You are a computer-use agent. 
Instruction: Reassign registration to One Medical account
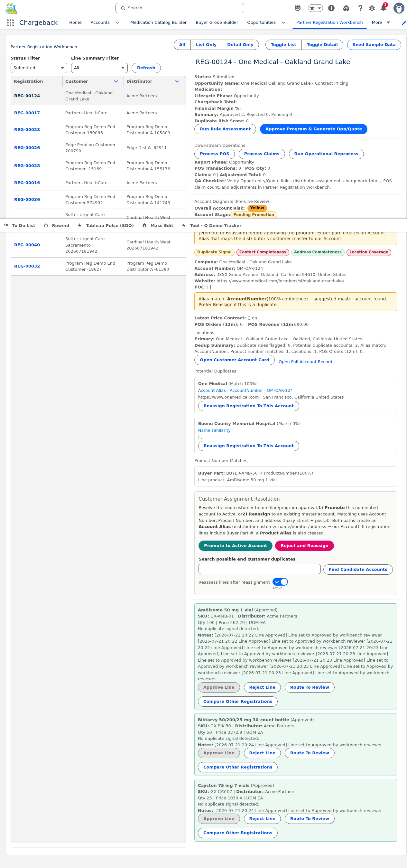[x=248, y=406]
